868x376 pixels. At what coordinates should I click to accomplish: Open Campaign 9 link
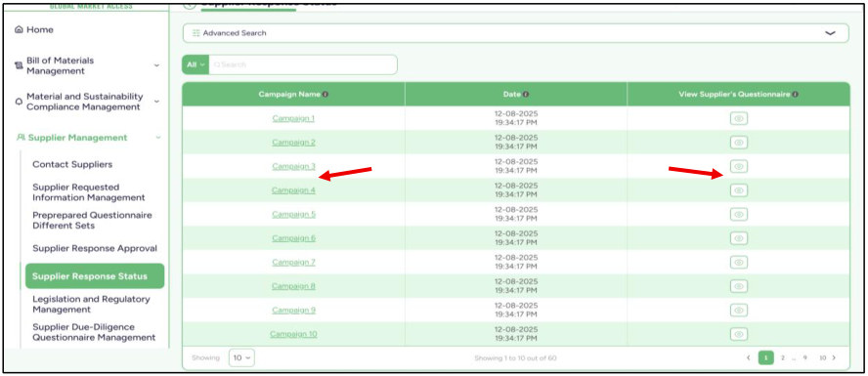pyautogui.click(x=293, y=311)
